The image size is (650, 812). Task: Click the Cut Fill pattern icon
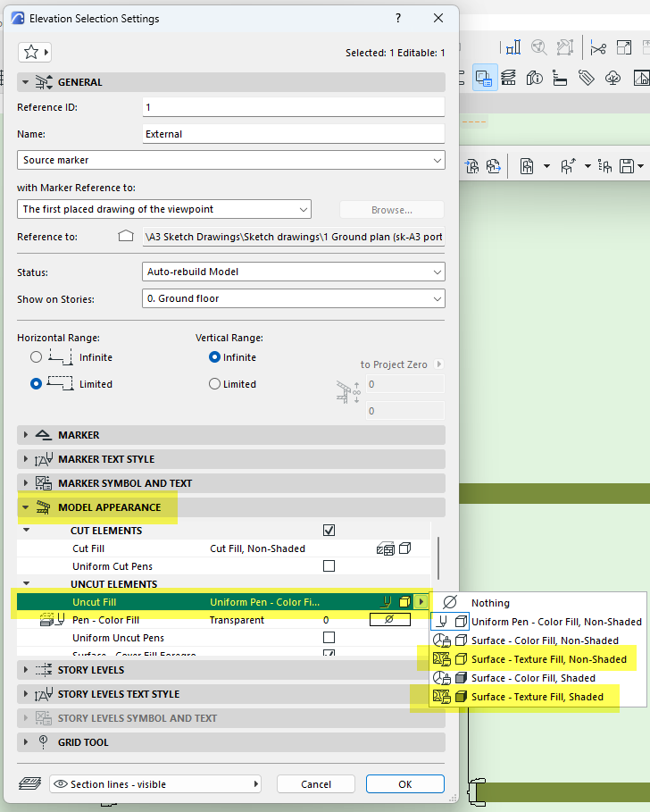click(x=385, y=549)
